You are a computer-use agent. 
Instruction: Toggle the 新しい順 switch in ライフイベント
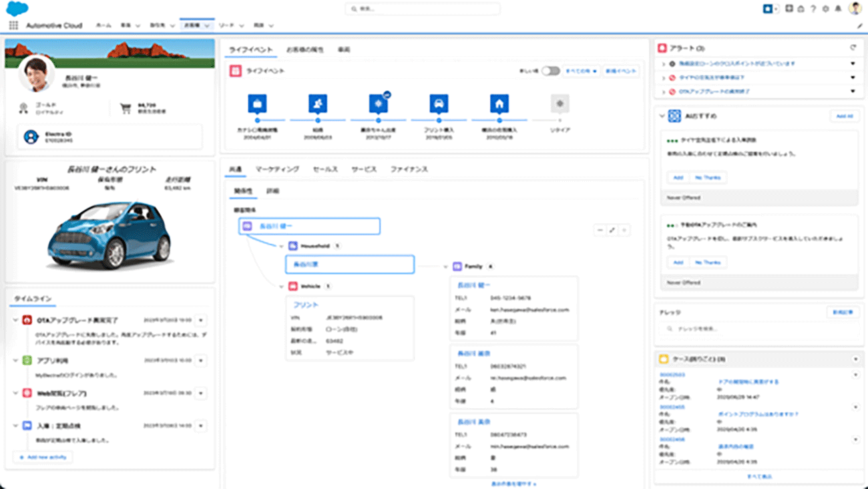coord(549,71)
